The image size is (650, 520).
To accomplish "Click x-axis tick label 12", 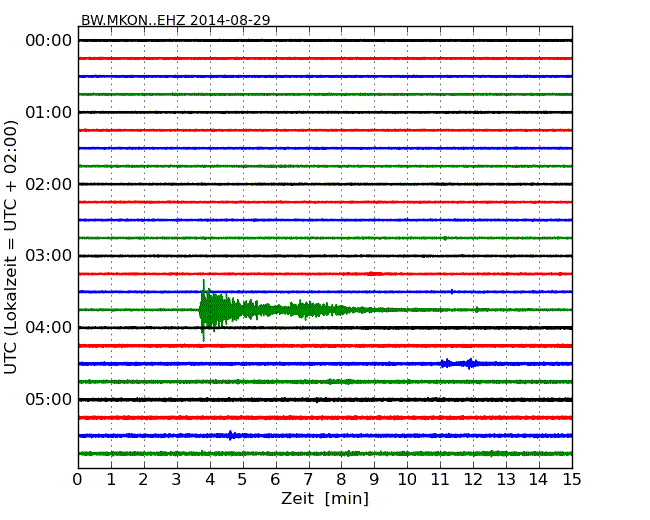I will pos(473,480).
